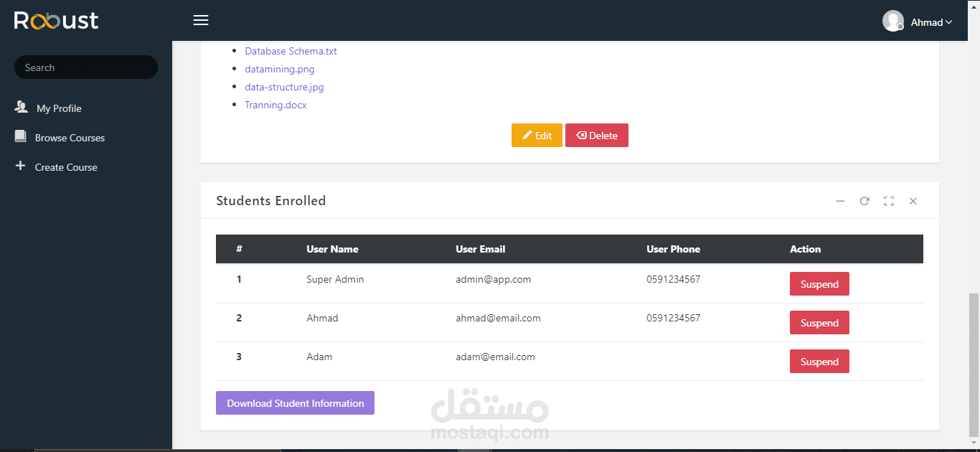Select Create Course menu item
The width and height of the screenshot is (980, 452).
(66, 167)
